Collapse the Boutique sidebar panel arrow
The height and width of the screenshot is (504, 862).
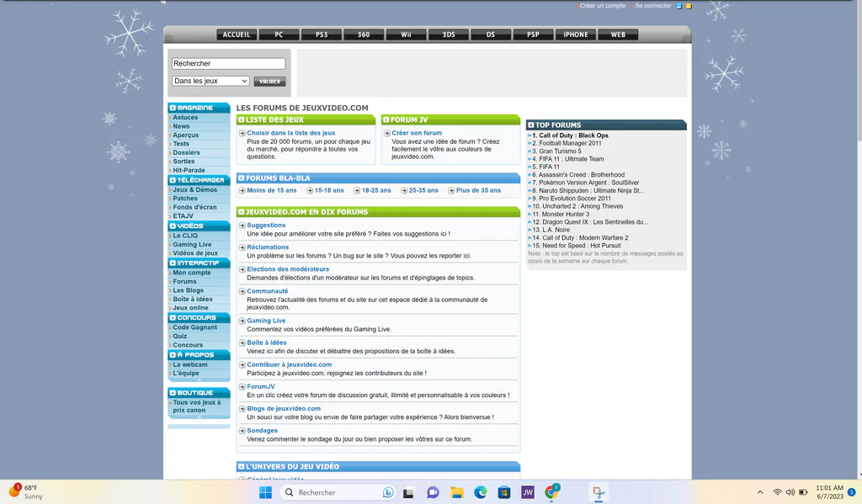(x=199, y=417)
